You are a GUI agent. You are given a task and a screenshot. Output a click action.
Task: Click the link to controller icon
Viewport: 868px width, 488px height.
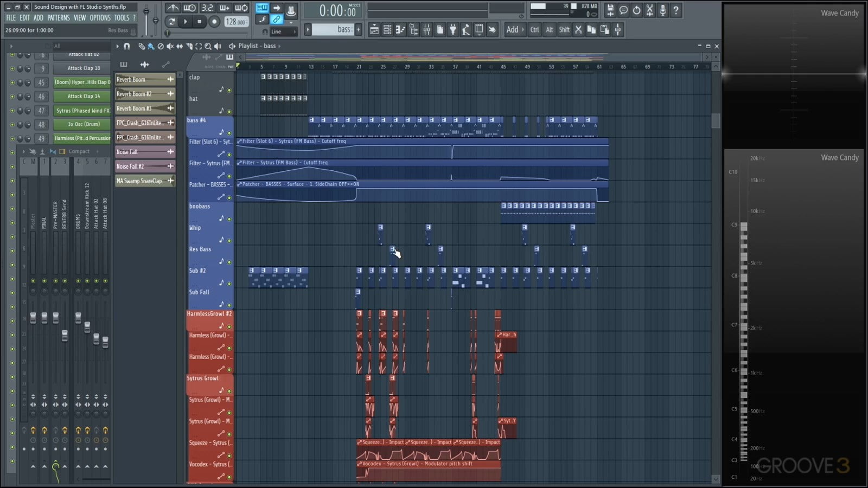277,20
